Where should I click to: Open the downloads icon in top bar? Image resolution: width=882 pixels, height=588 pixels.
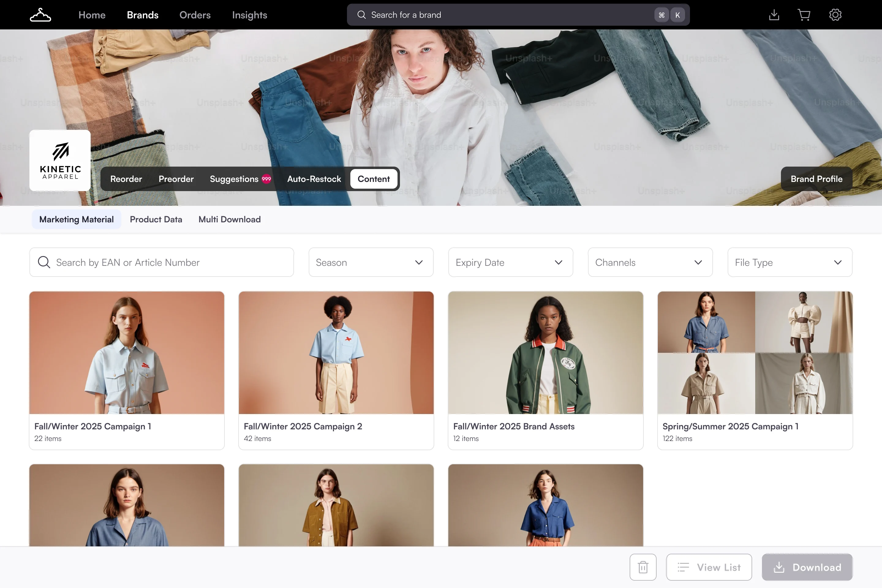pos(774,15)
